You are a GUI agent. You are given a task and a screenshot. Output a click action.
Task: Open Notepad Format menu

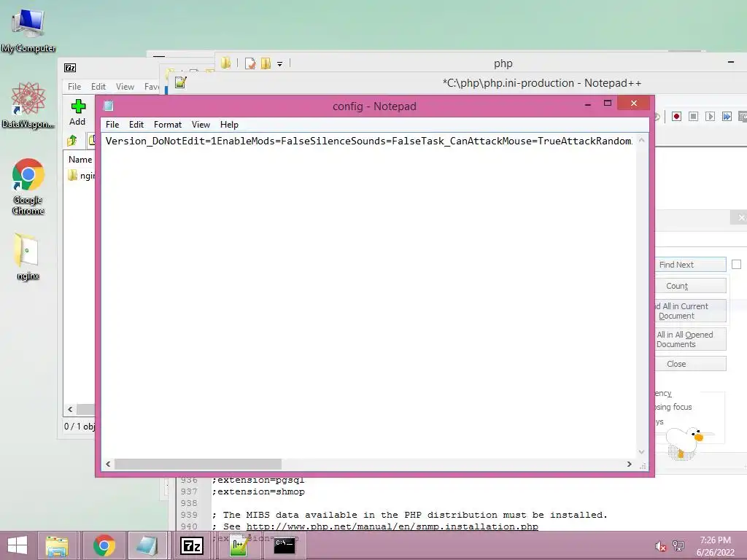click(168, 124)
